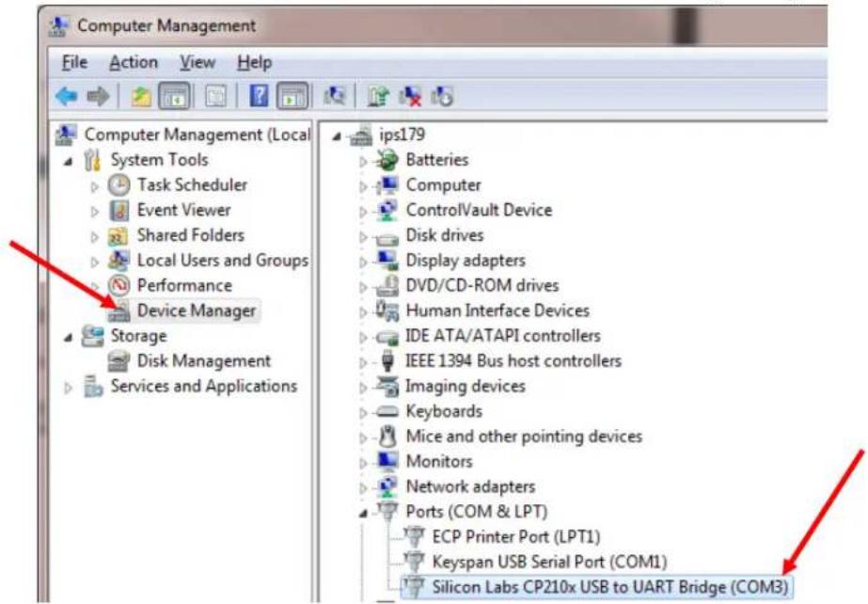Select ECP Printer Port (LPT1)

click(516, 536)
